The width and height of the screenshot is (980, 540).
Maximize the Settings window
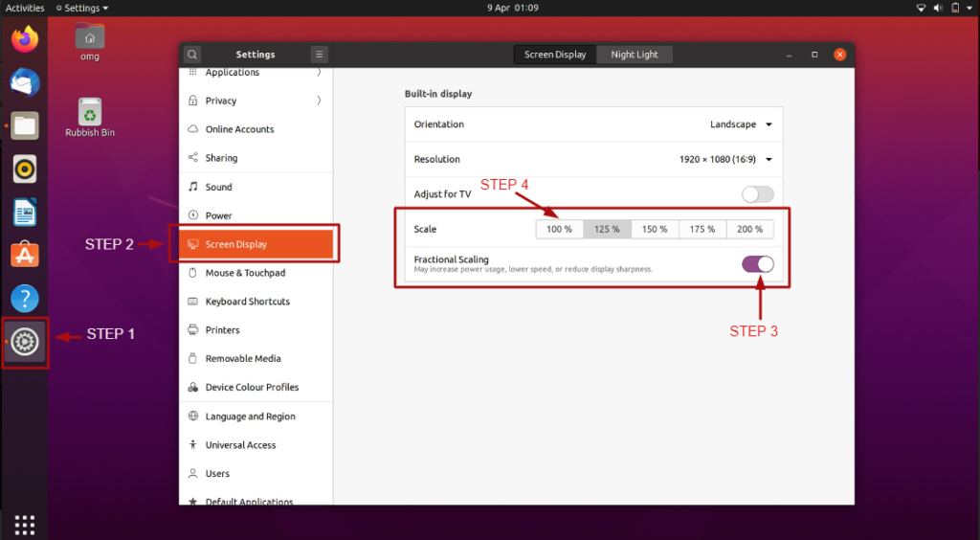[x=814, y=55]
